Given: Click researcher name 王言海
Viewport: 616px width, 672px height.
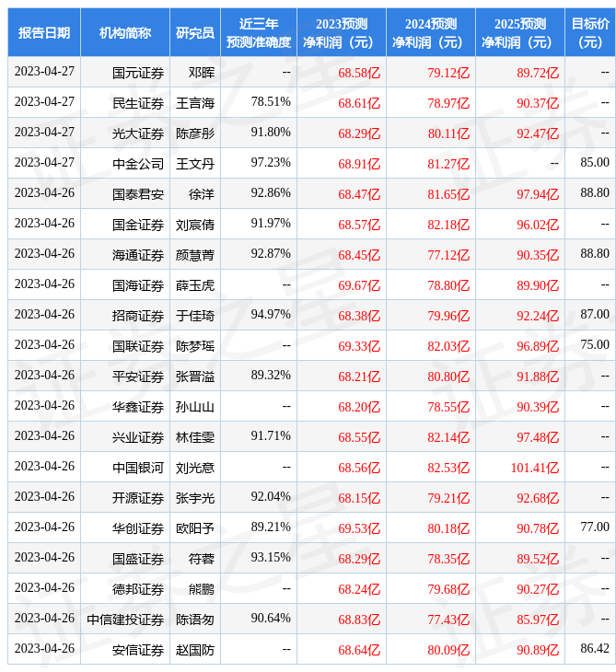Looking at the screenshot, I should (195, 103).
